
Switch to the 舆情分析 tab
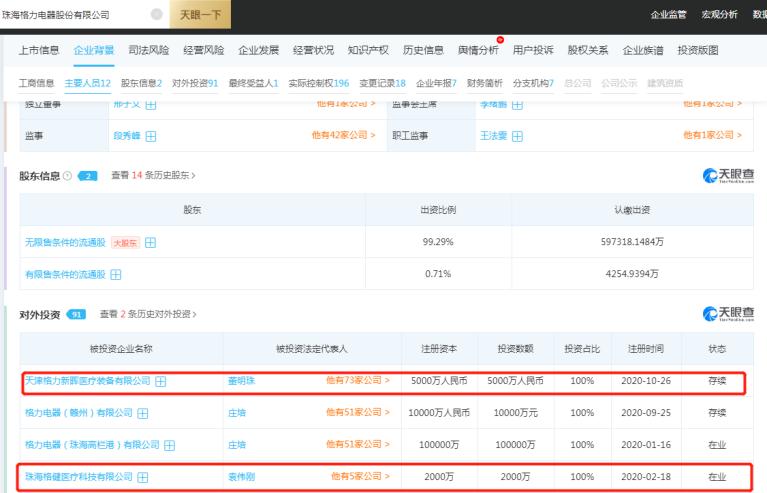pyautogui.click(x=478, y=50)
